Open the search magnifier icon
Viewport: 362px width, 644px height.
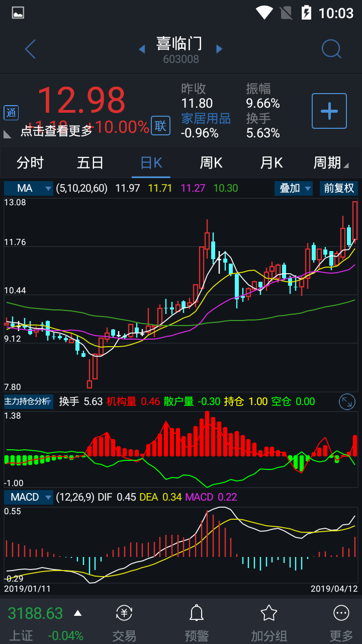click(x=331, y=49)
